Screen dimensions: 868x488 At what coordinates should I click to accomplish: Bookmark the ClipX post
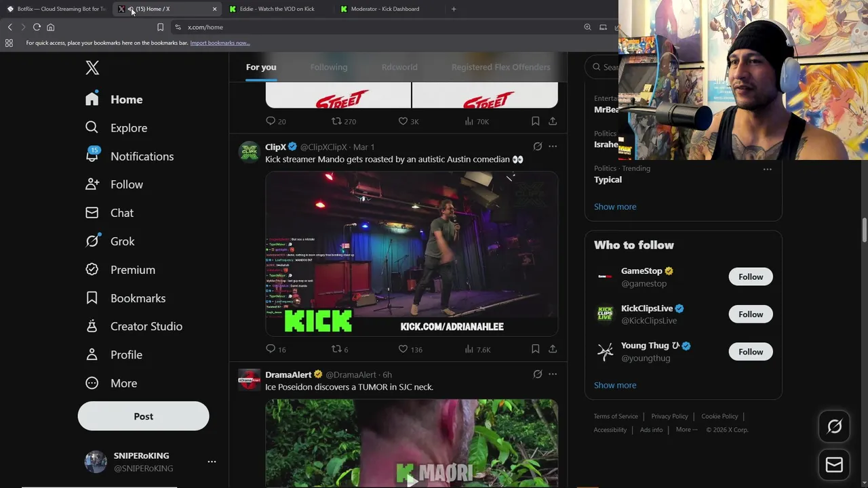535,349
